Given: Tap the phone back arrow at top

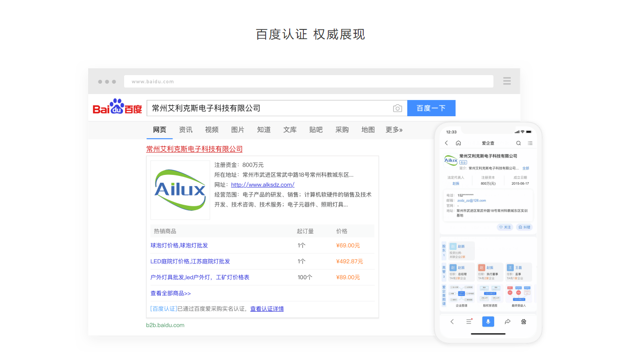Looking at the screenshot, I should click(x=447, y=143).
